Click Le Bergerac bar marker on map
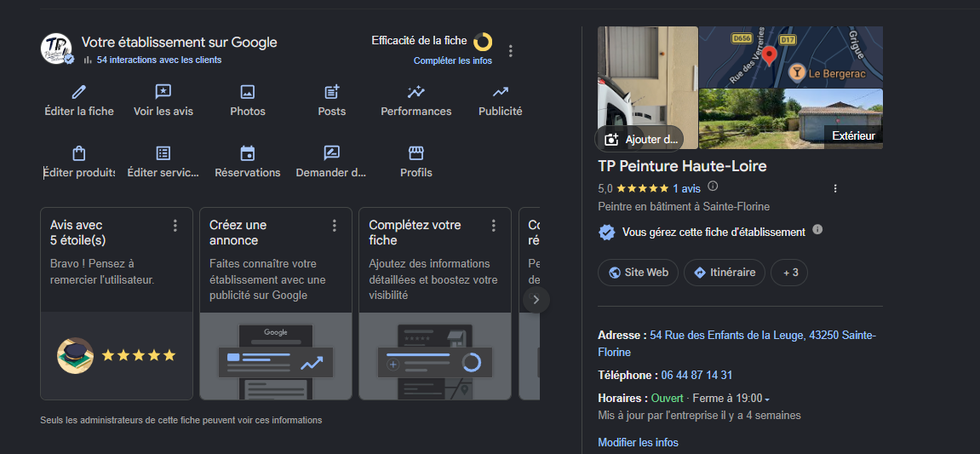Screen dimensions: 980x454 point(797,72)
